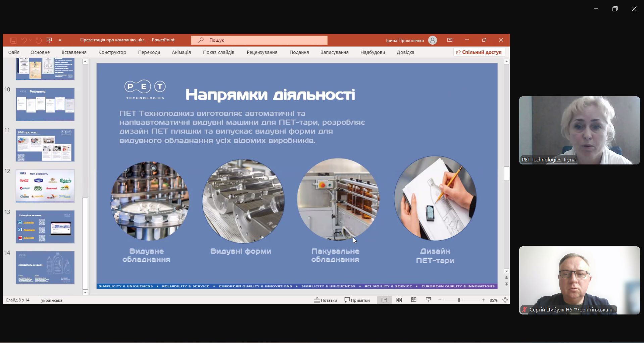Switch to Slide Sorter view
Screen dimensions: 644x343
click(399, 300)
